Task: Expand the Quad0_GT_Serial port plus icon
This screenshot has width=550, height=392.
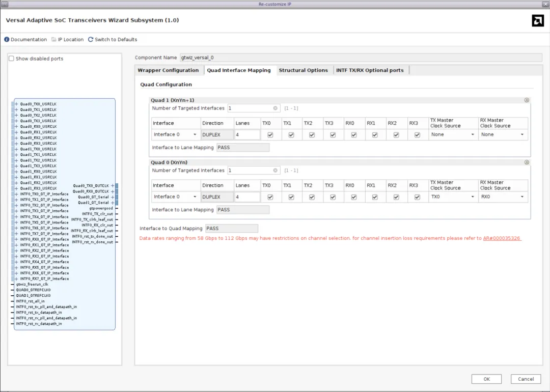Action: coord(113,197)
